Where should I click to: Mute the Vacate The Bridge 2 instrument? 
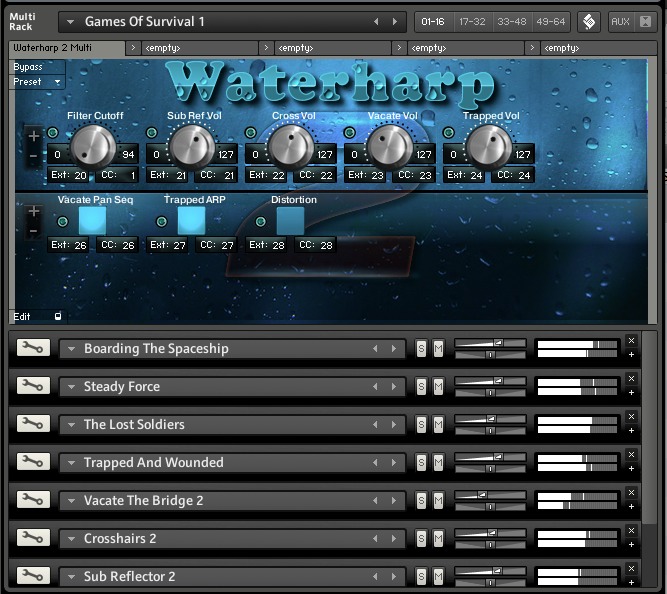tap(438, 501)
